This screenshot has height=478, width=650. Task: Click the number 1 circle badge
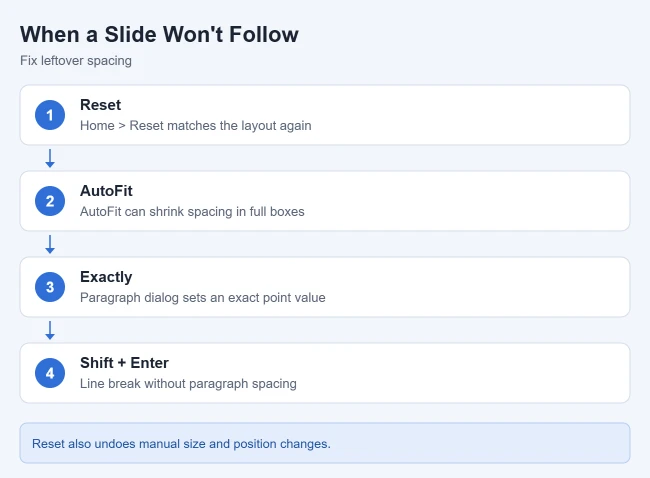(x=50, y=115)
